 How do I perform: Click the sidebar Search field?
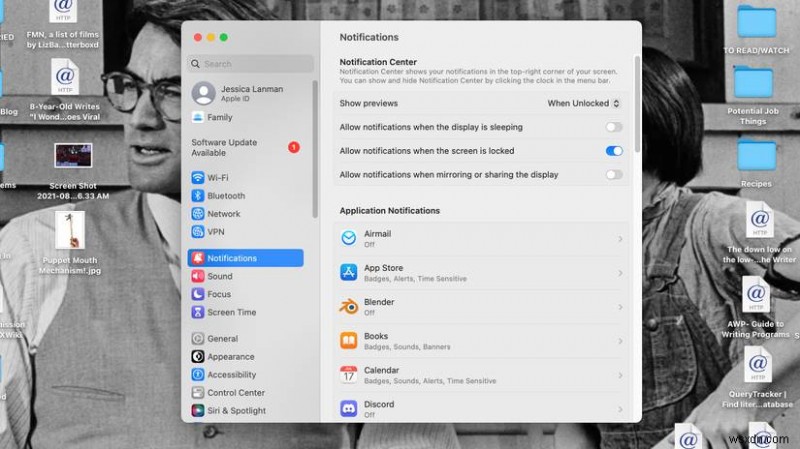click(x=250, y=64)
